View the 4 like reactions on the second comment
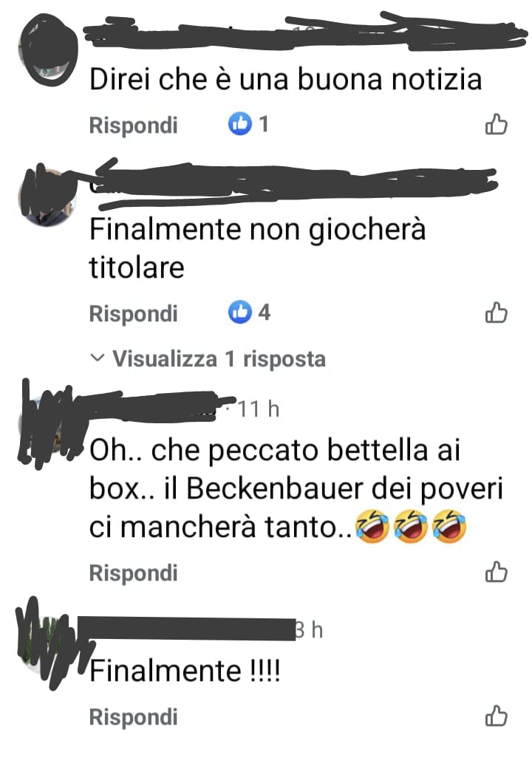This screenshot has width=532, height=769. point(249,312)
